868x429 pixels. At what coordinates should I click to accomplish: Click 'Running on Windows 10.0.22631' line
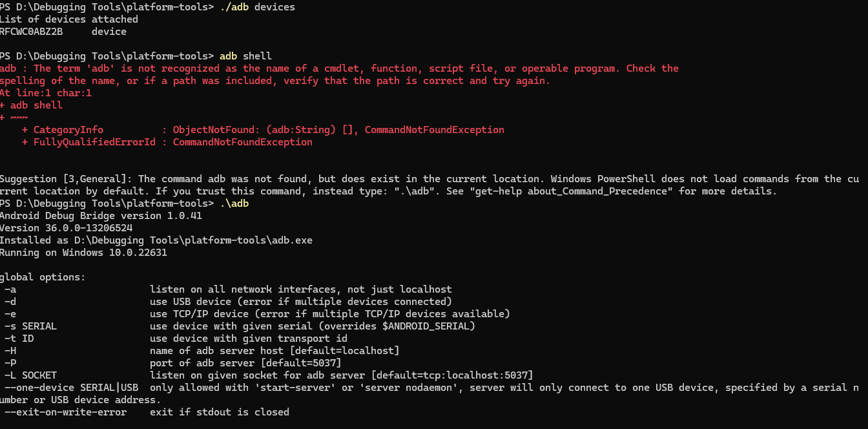[x=83, y=253]
